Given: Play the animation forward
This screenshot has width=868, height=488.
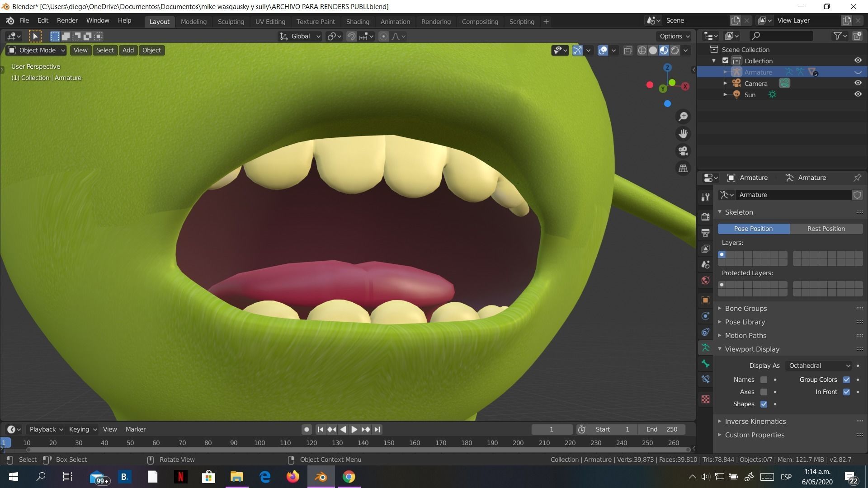Looking at the screenshot, I should pos(354,429).
